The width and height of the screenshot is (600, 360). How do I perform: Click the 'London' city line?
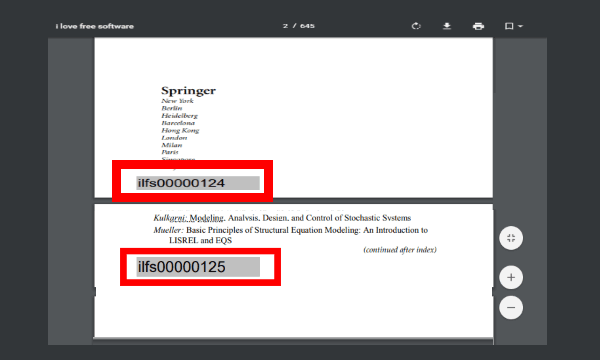(174, 138)
